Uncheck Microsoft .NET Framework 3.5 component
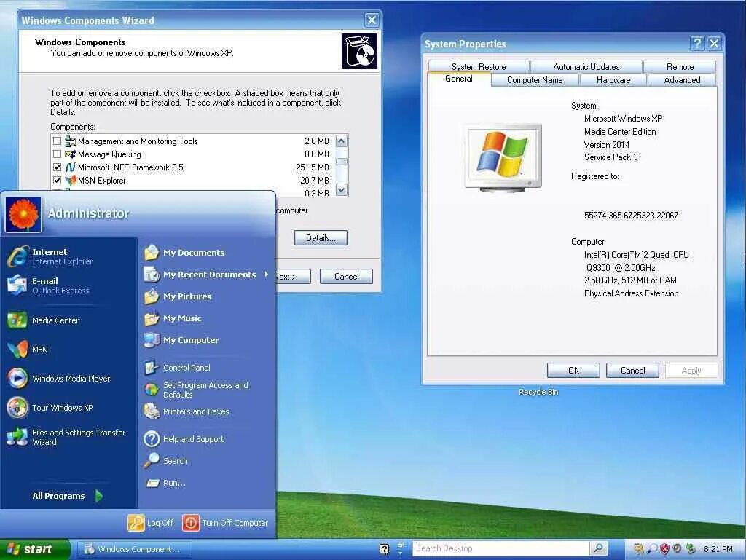 [57, 167]
